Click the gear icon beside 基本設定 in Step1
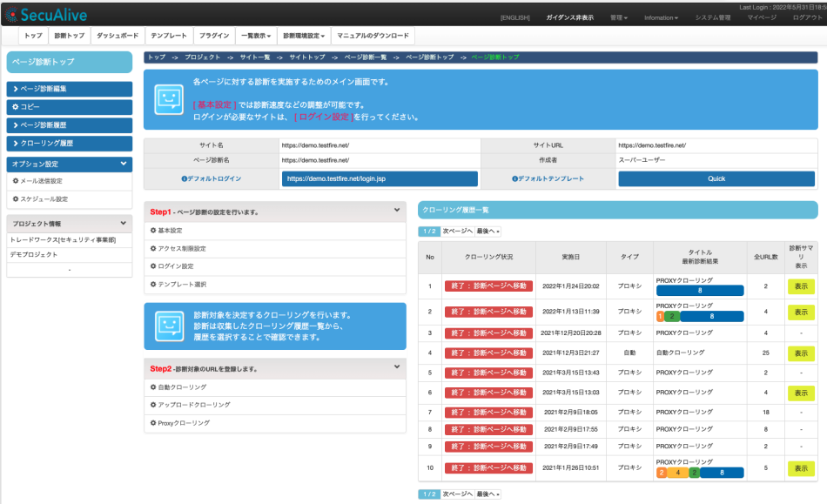This screenshot has height=504, width=827. pyautogui.click(x=153, y=231)
